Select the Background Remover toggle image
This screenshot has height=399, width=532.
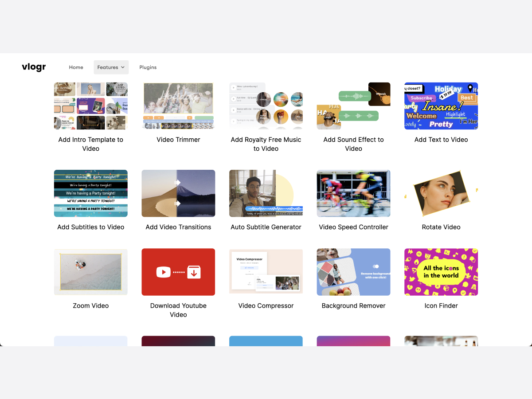353,272
